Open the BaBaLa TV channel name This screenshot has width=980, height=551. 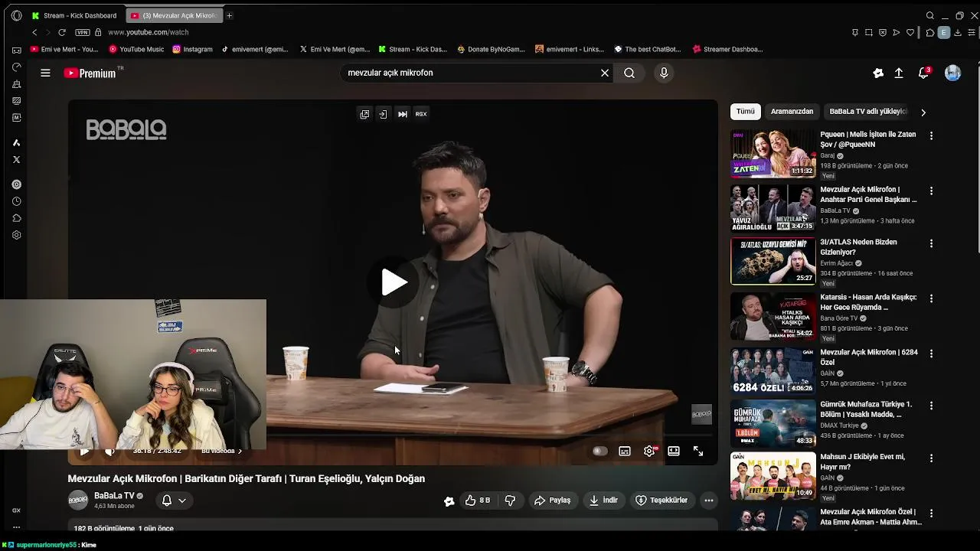(x=114, y=495)
